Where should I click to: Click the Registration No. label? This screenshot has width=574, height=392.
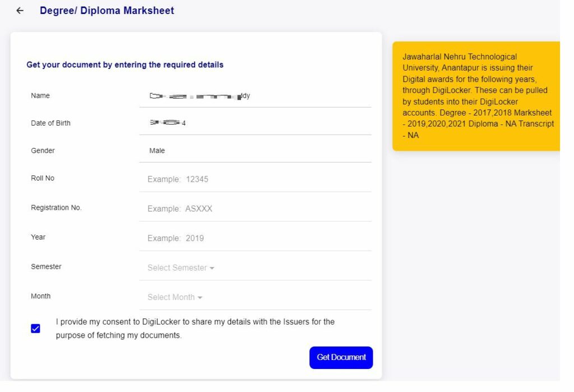pos(56,208)
